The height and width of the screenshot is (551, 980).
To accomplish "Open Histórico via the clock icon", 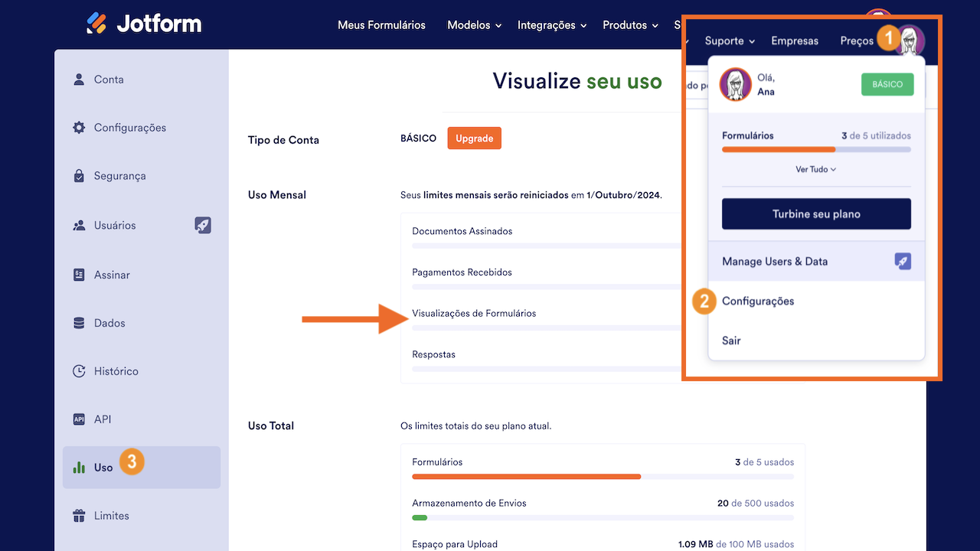I will click(79, 371).
